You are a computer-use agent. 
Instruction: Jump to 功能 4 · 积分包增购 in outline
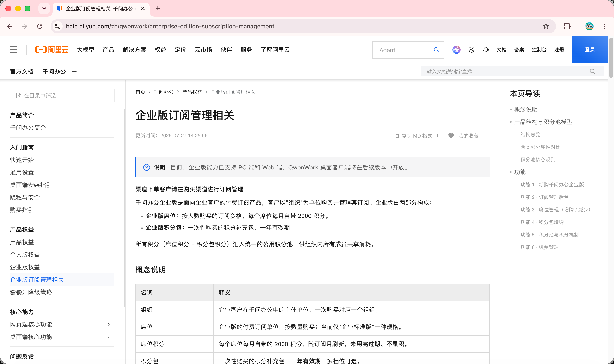click(x=542, y=222)
